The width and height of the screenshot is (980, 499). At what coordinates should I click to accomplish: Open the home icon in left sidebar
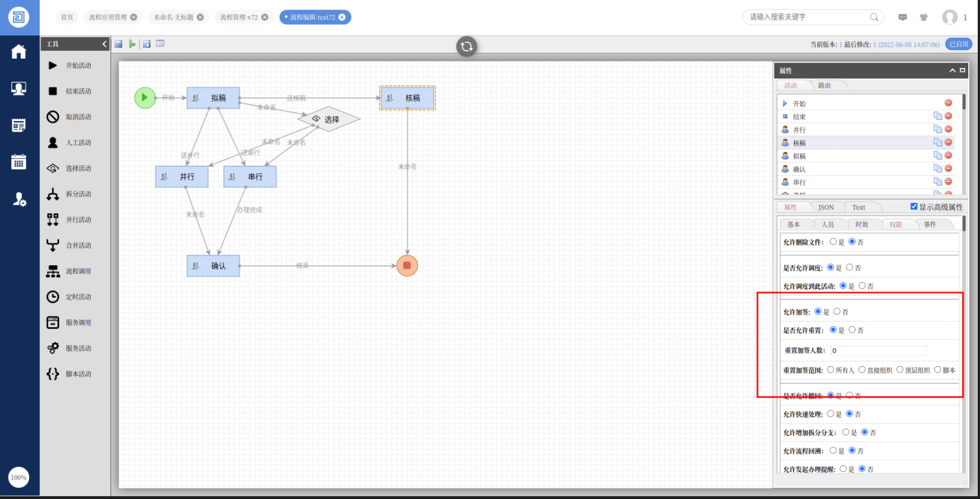click(19, 52)
